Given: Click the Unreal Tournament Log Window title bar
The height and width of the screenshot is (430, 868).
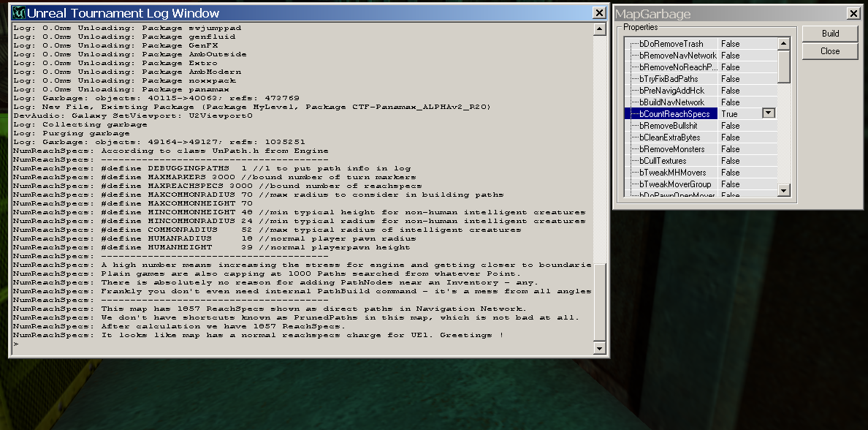Looking at the screenshot, I should pos(310,12).
